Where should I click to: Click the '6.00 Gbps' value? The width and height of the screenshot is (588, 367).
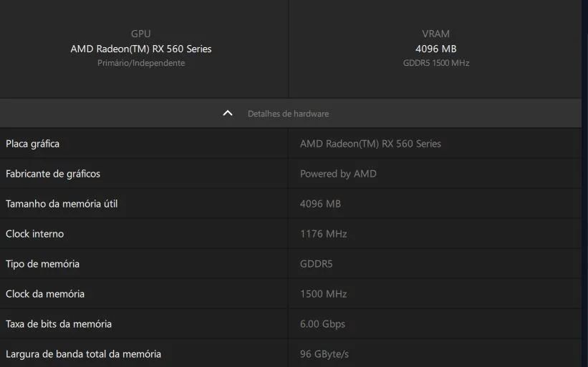point(322,324)
